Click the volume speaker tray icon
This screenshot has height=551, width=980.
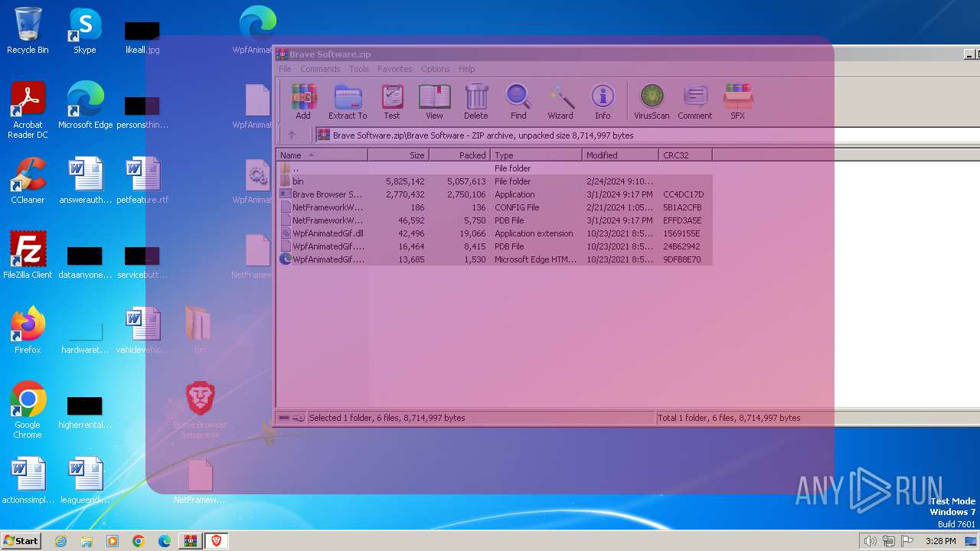point(870,541)
